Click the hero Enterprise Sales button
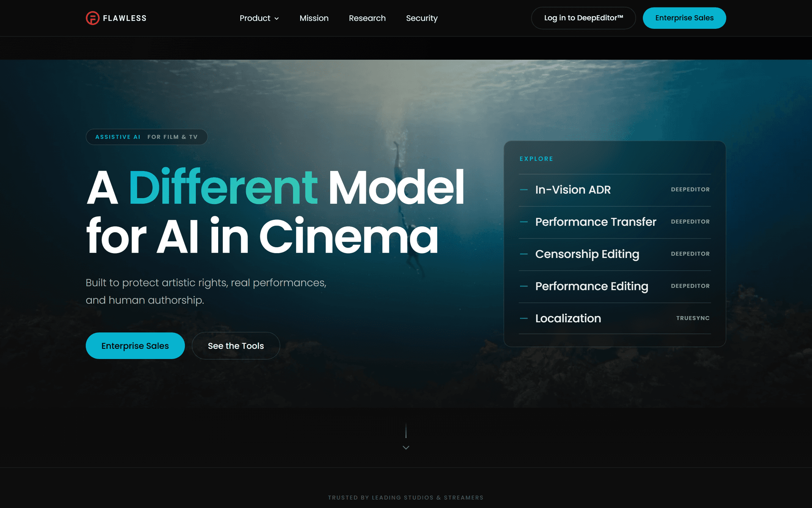This screenshot has height=508, width=812. tap(135, 346)
